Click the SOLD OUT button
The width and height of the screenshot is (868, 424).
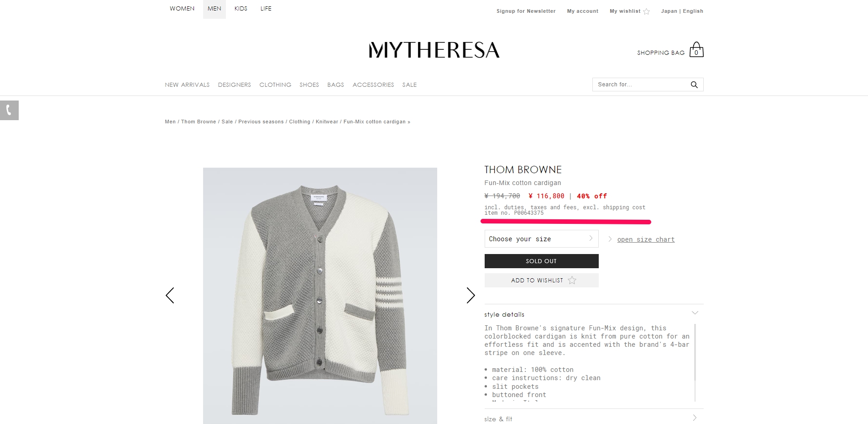tap(541, 261)
